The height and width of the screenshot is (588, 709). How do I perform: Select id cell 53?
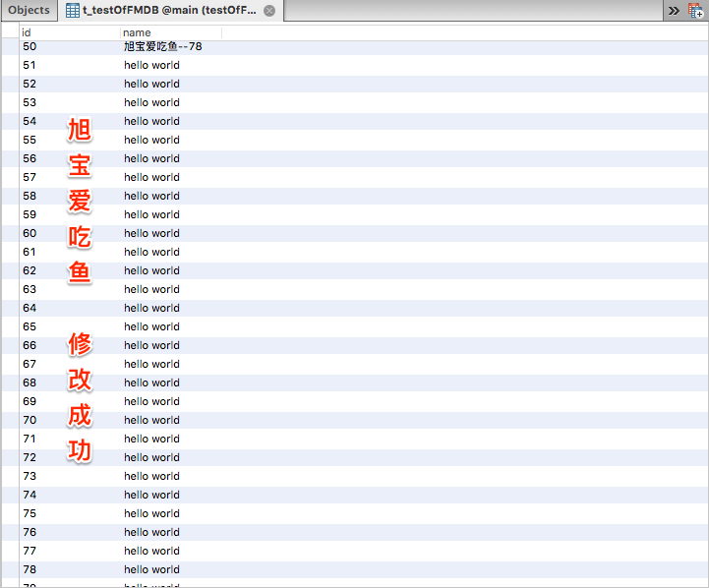(30, 102)
